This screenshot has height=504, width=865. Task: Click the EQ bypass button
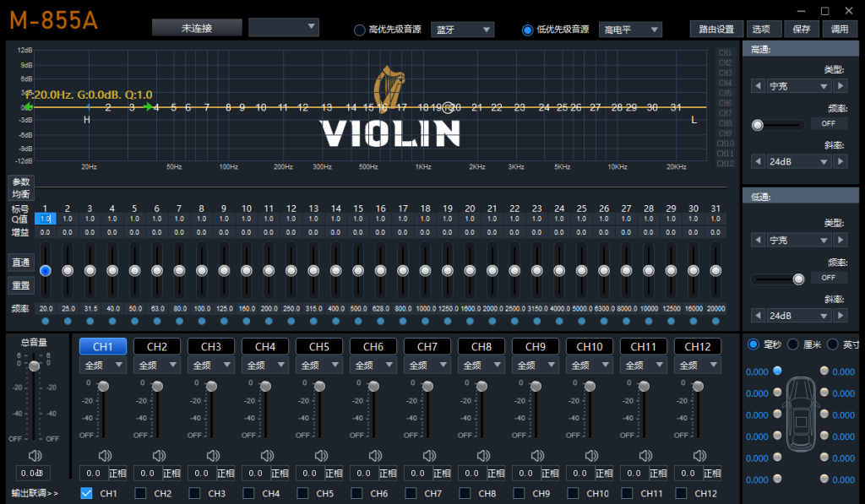coord(21,263)
